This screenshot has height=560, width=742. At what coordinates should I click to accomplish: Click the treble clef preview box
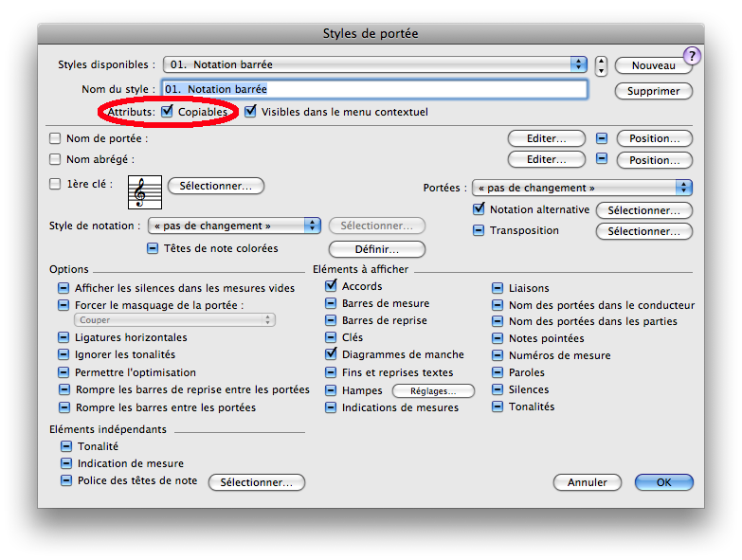coord(145,192)
